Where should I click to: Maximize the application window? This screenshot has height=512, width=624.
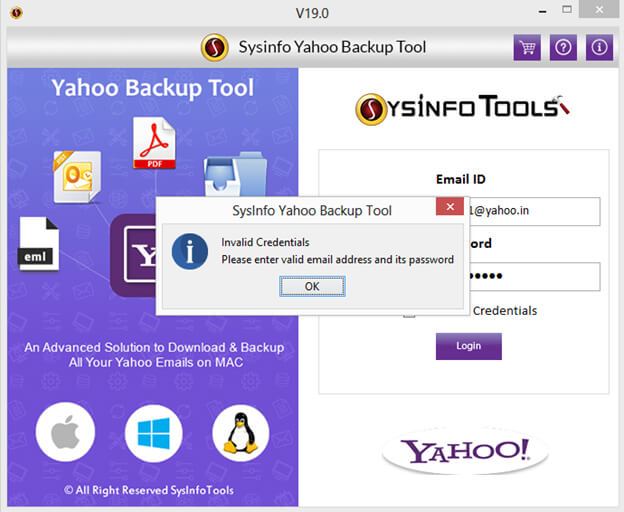click(567, 10)
